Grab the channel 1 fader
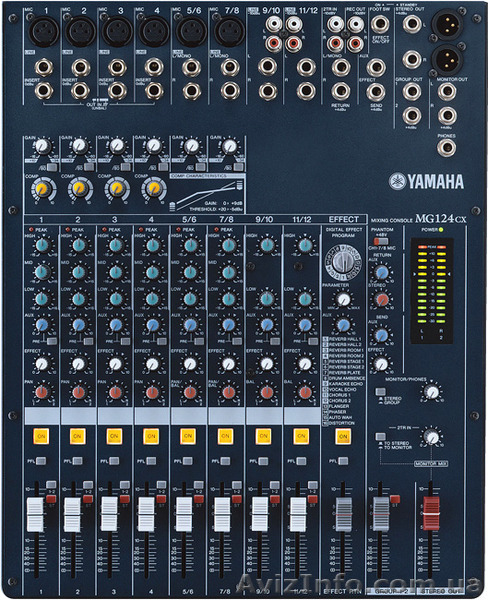This screenshot has width=488, height=600. point(35,515)
